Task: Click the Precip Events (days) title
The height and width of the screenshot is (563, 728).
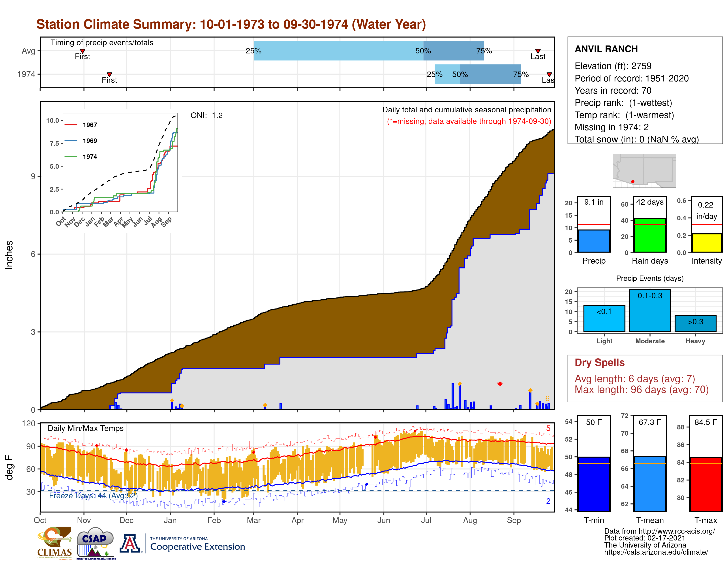Action: tap(650, 278)
